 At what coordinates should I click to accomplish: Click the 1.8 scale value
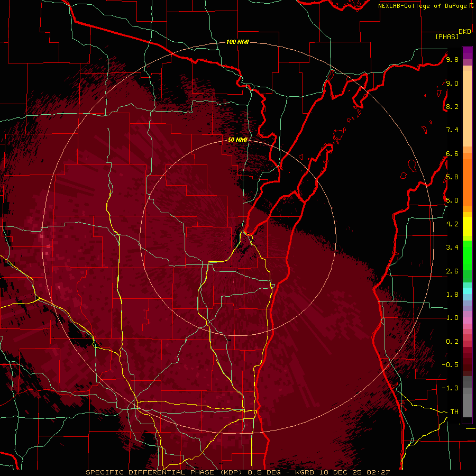coord(452,295)
